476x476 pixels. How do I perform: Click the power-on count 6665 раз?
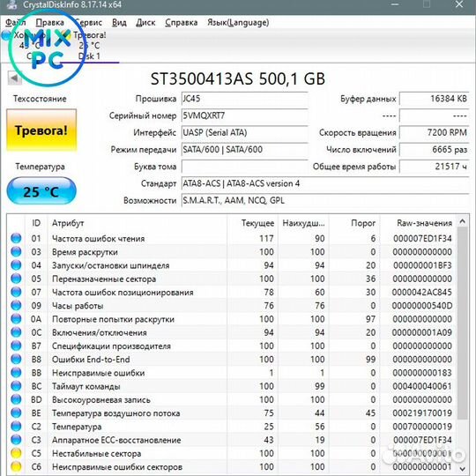[x=434, y=150]
